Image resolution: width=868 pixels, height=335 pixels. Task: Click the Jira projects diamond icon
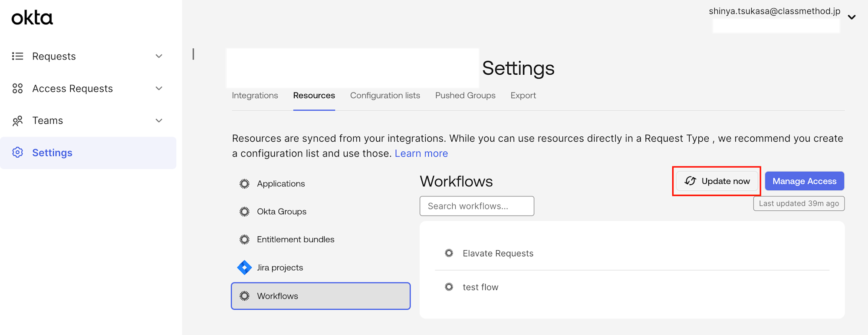click(x=244, y=268)
